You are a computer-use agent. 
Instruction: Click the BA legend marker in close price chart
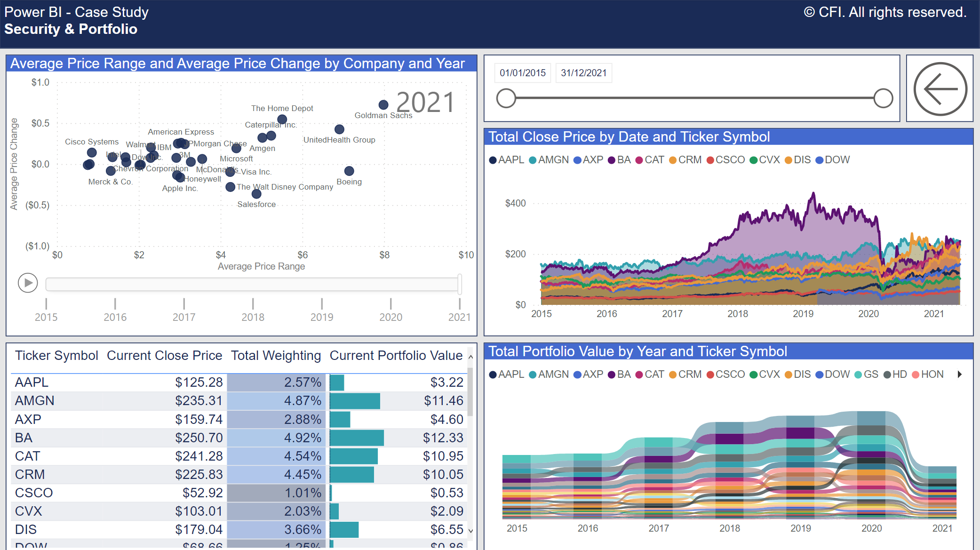(612, 160)
